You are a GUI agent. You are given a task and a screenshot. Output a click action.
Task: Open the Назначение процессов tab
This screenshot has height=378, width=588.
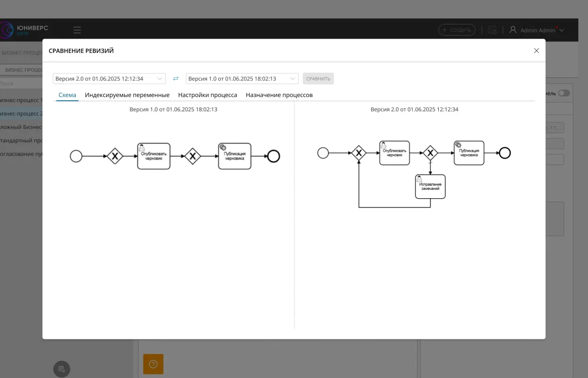coord(279,95)
